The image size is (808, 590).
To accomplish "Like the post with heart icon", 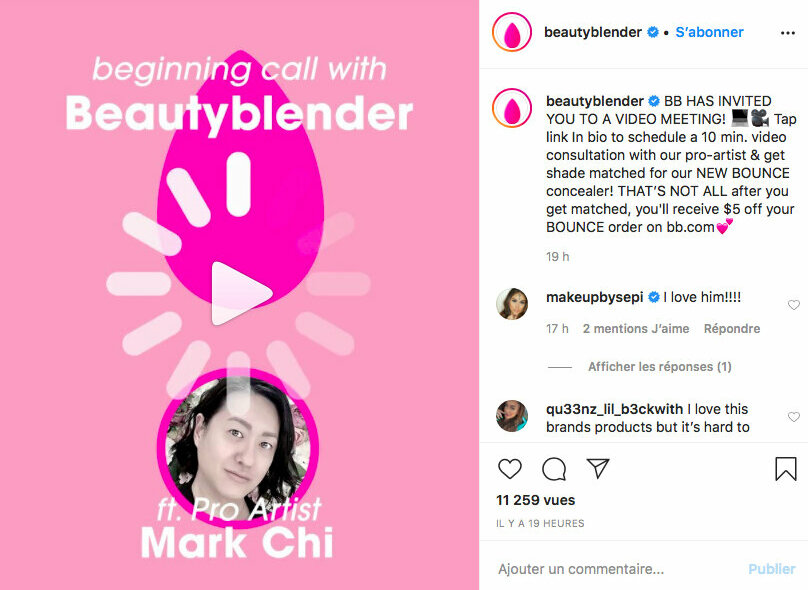I will [x=510, y=468].
